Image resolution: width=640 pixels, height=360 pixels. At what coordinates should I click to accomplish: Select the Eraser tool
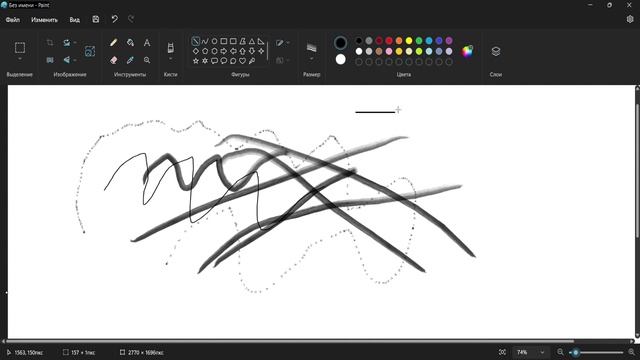coord(113,60)
